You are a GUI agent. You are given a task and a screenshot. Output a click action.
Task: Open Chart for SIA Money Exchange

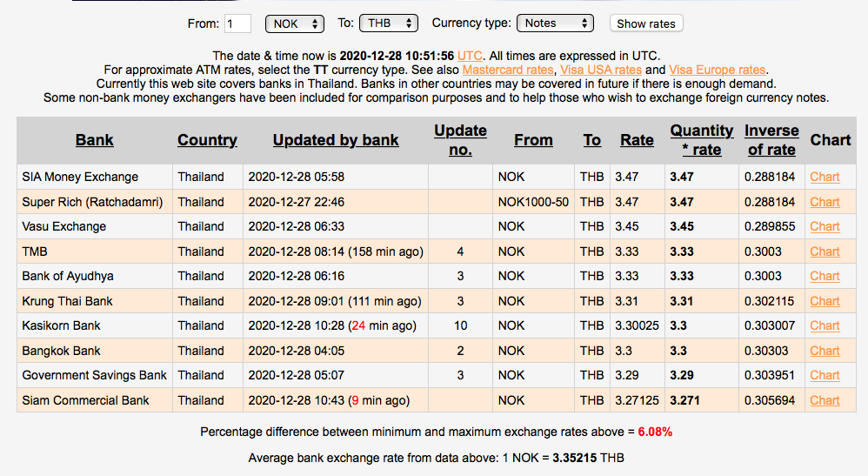tap(825, 177)
